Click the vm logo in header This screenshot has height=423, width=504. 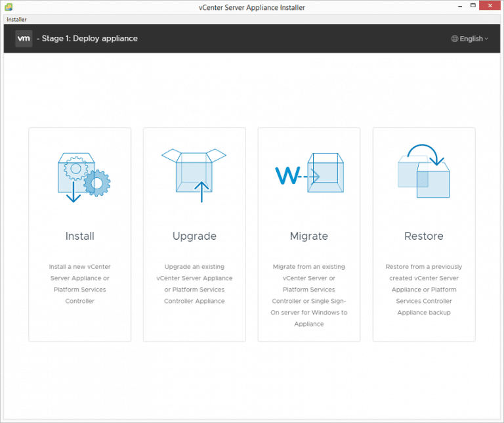point(24,39)
